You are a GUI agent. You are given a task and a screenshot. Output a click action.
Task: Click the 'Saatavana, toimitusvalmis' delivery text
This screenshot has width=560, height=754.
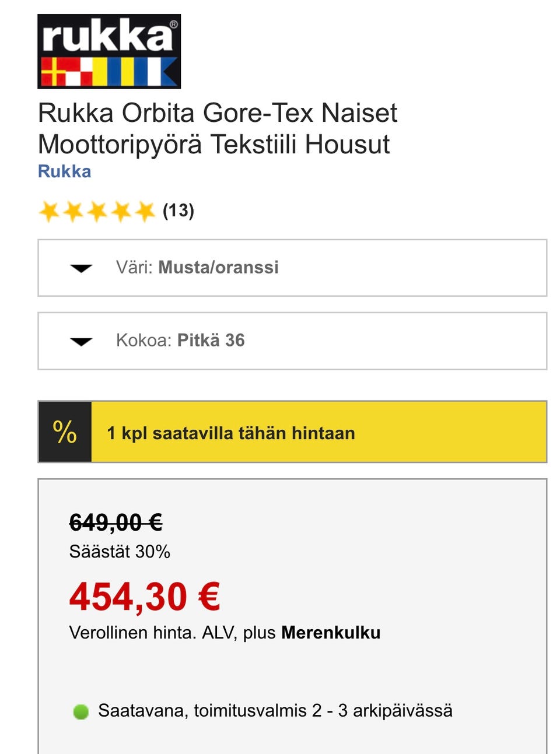[275, 711]
